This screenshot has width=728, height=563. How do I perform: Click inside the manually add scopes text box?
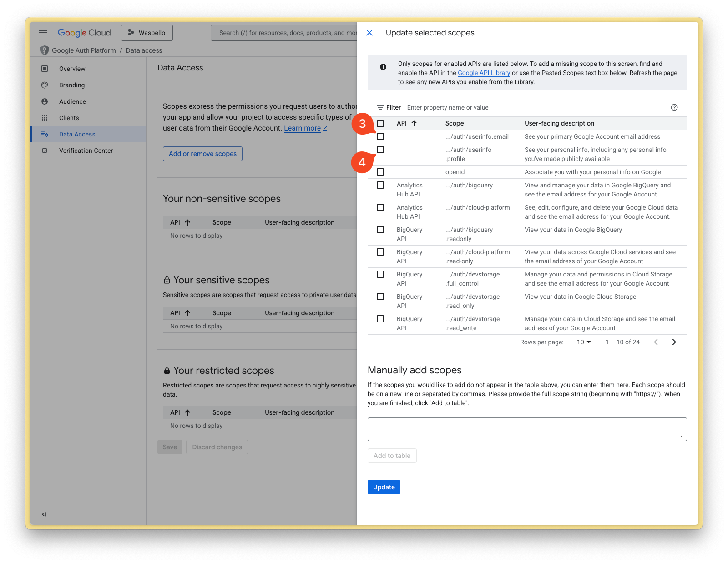coord(527,428)
